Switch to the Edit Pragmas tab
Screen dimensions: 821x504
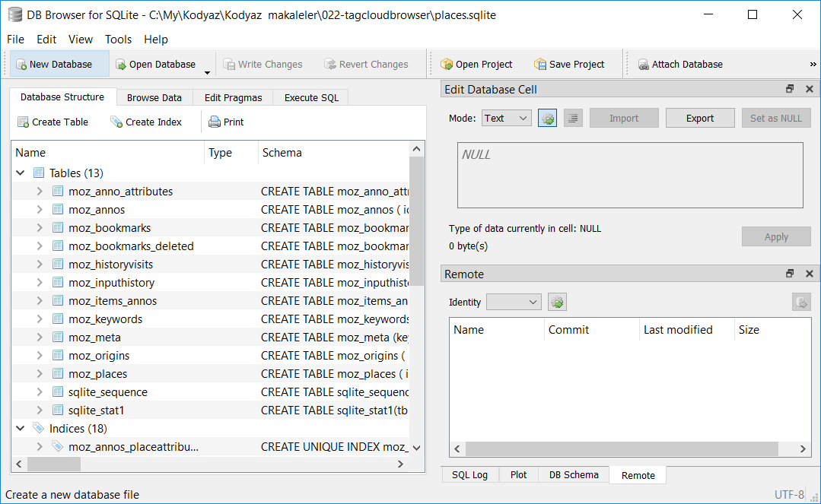(233, 98)
